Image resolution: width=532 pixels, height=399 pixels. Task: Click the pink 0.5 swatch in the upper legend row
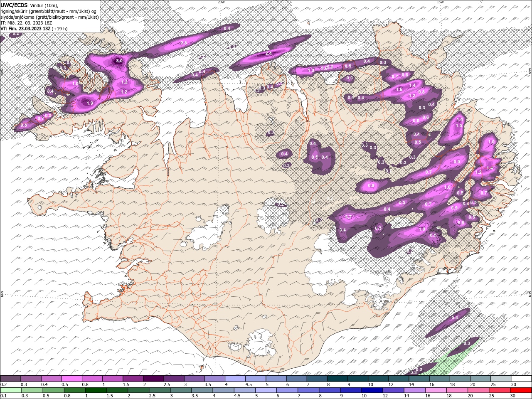coord(71,379)
